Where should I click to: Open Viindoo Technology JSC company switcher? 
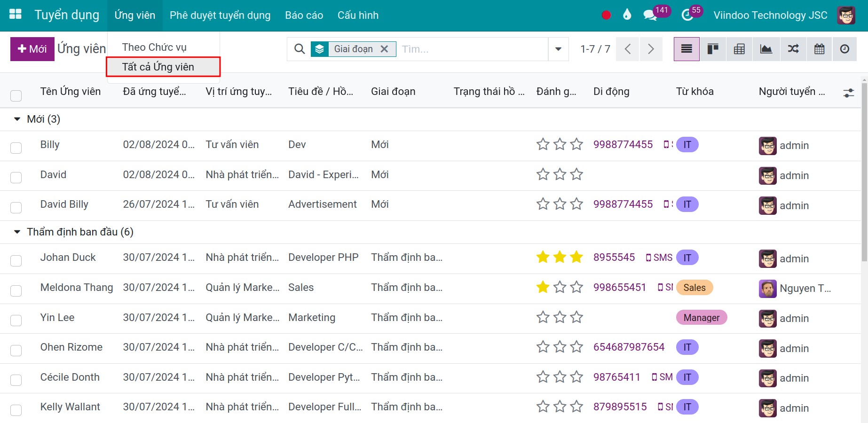pyautogui.click(x=770, y=15)
